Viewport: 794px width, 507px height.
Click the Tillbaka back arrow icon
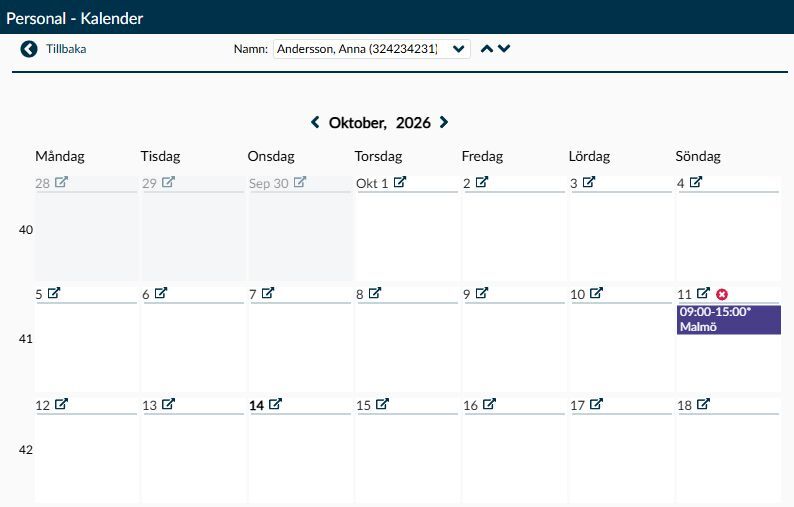point(29,49)
